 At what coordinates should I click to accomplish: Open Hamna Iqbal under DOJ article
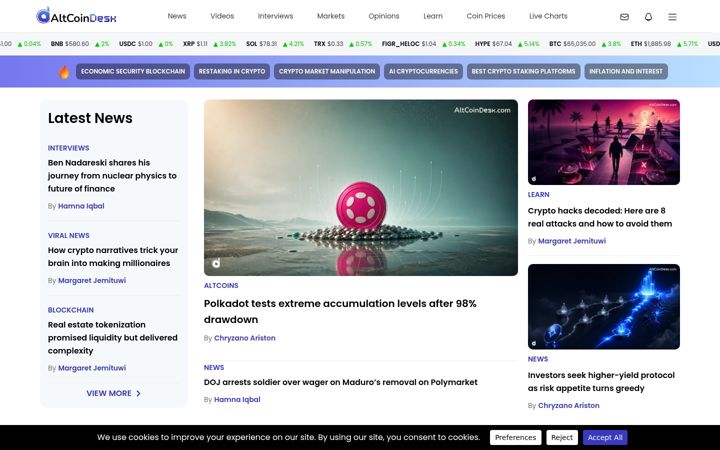tap(237, 400)
